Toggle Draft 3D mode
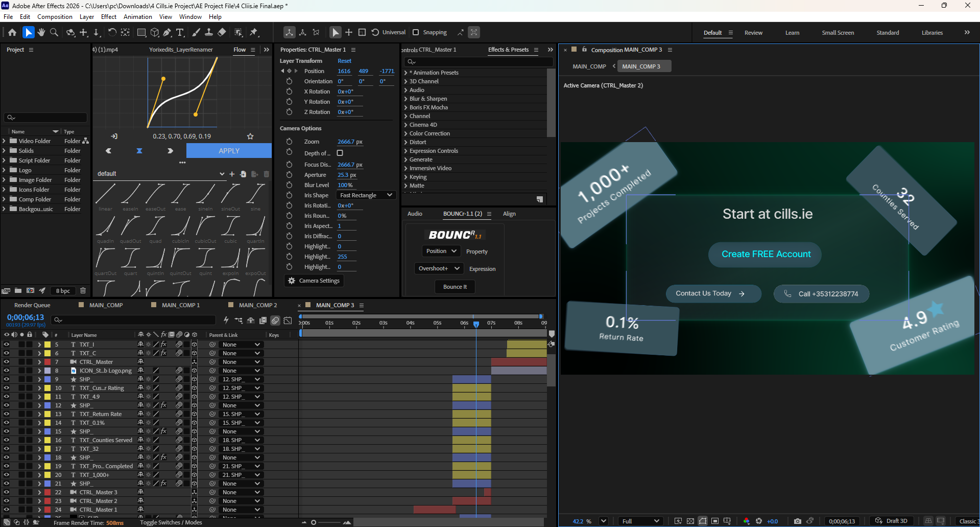 pos(892,521)
